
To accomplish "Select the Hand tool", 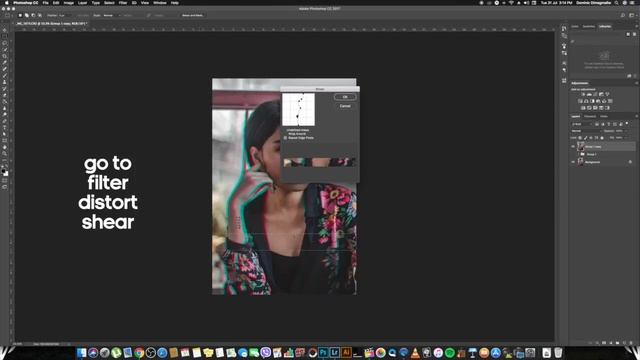I will (5, 147).
